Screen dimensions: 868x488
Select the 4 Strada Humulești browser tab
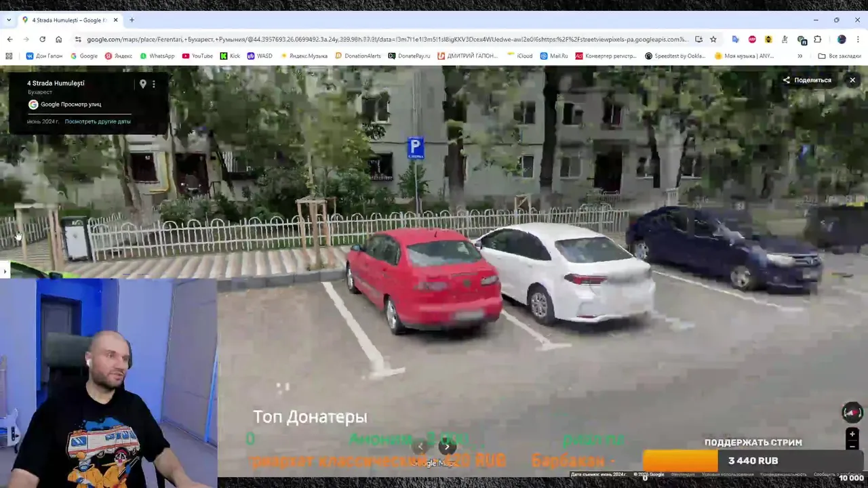pos(70,20)
